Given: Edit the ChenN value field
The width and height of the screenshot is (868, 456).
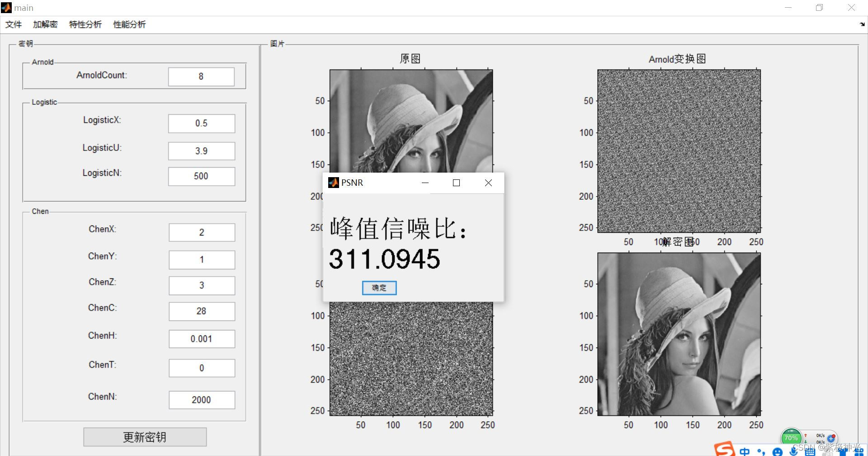Looking at the screenshot, I should [202, 400].
